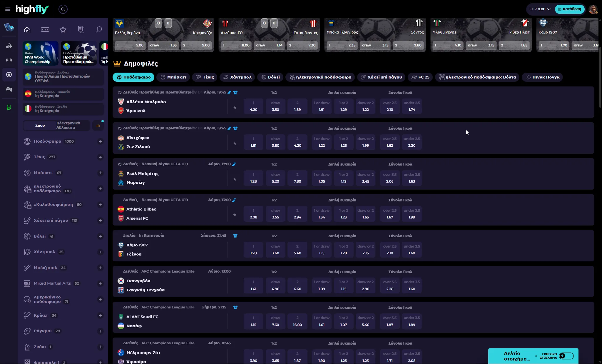This screenshot has height=364, width=602.
Task: Select under 2.5 odds 1.68 in Κόμο 1907 match
Action: tap(412, 250)
